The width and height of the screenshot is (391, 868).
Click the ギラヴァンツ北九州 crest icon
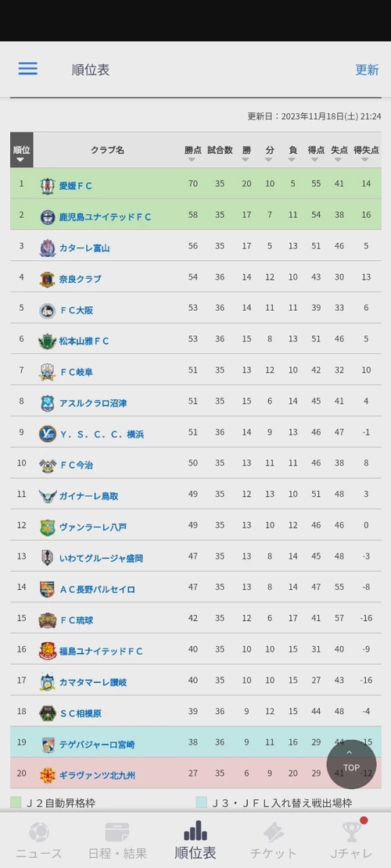tap(48, 775)
